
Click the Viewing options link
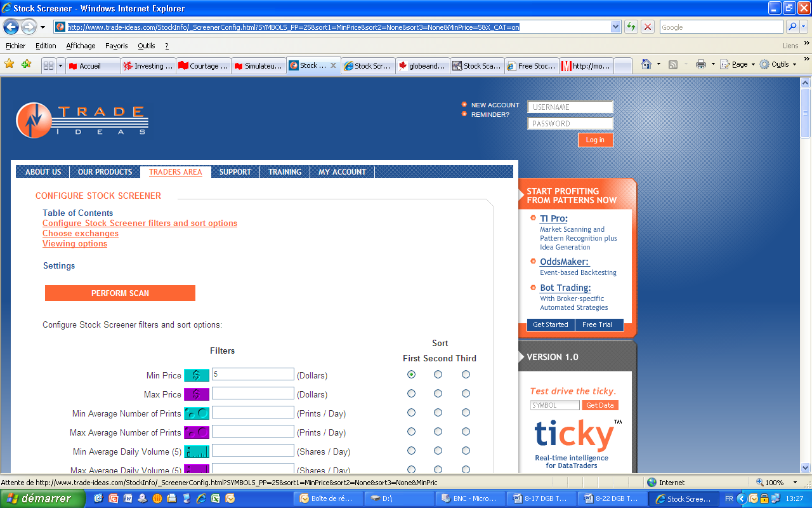coord(75,244)
